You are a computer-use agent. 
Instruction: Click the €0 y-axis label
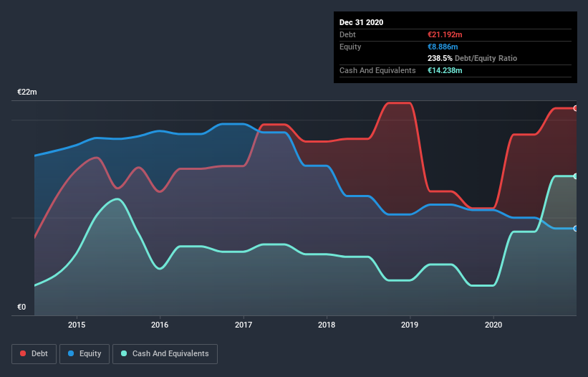click(21, 307)
